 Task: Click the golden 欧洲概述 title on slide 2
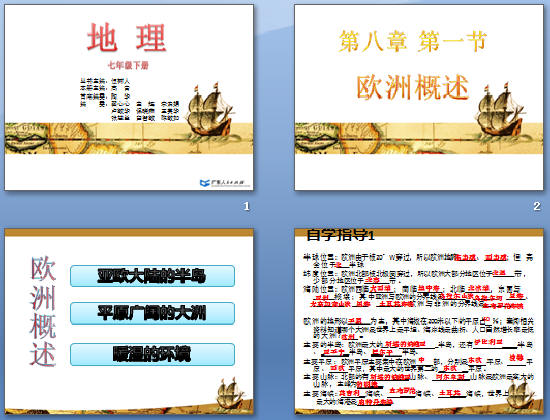413,87
